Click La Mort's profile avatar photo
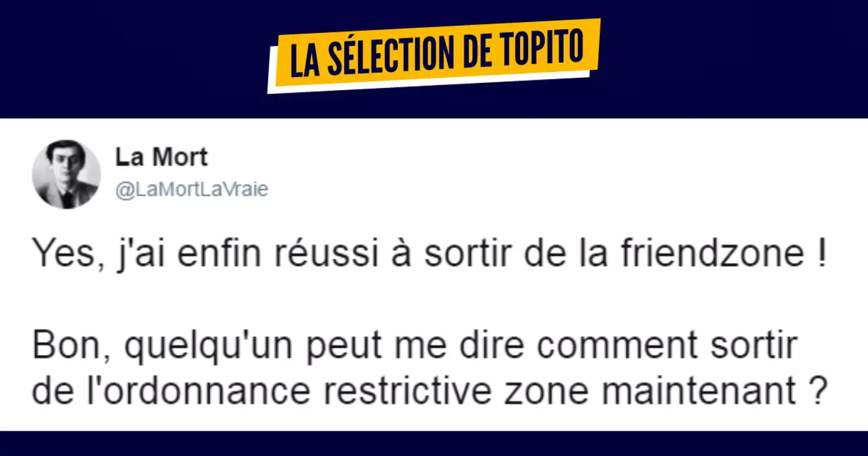This screenshot has height=456, width=868. pos(67,174)
